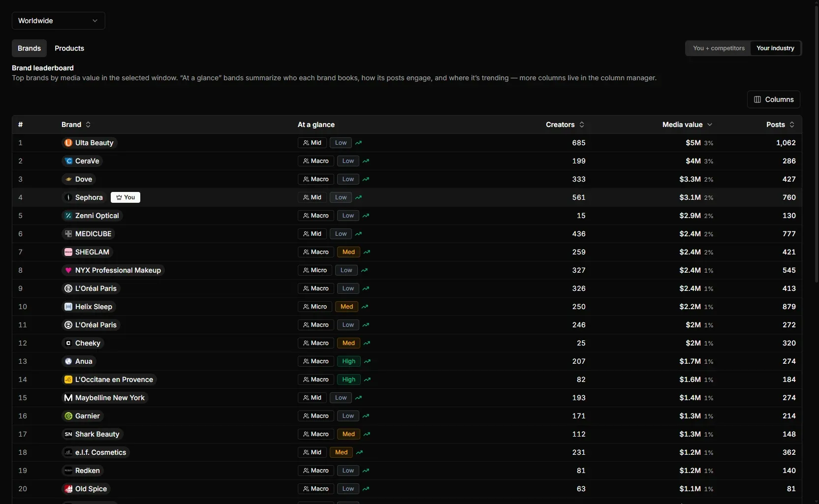The height and width of the screenshot is (504, 819).
Task: Click the Med badge in e.l.f. Cosmetics row
Action: pos(341,452)
